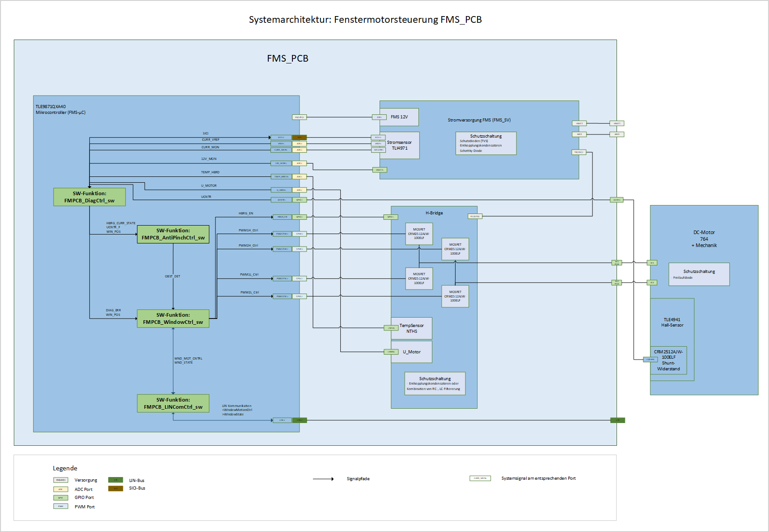Click the 12V port on FMS 12V block
Viewport: 769px width, 532px height.
click(x=379, y=117)
